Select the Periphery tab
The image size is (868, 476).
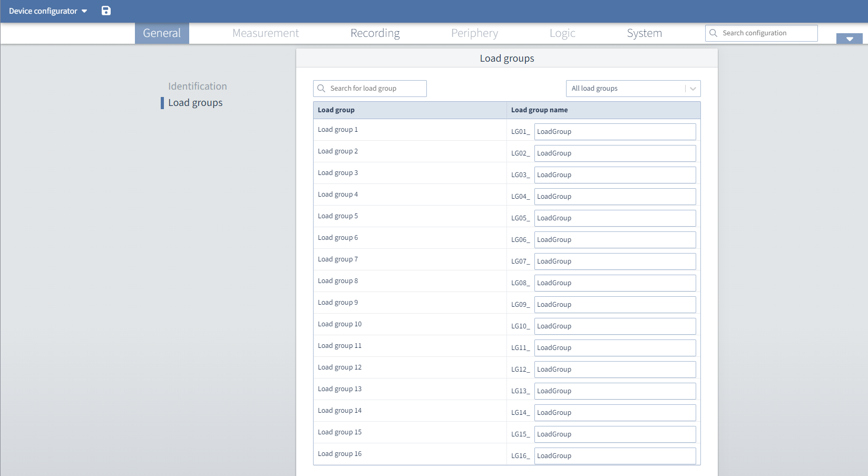474,33
